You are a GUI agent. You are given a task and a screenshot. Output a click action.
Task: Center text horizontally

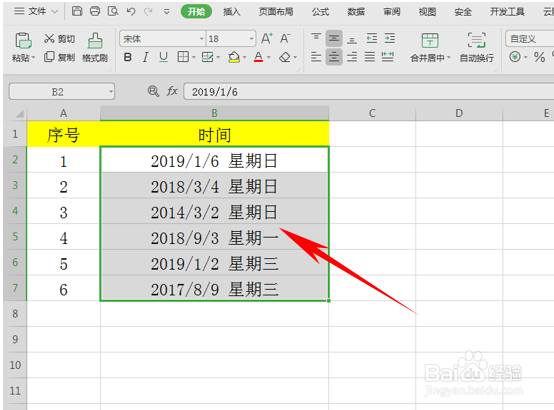[334, 57]
